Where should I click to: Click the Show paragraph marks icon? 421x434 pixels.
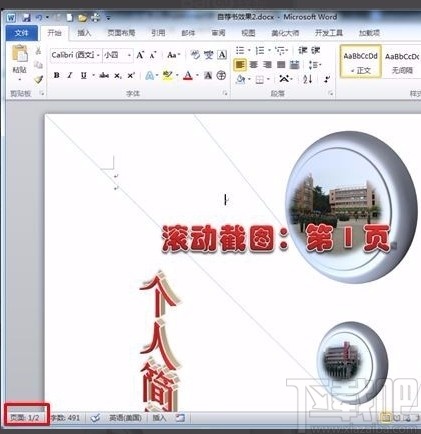point(327,79)
